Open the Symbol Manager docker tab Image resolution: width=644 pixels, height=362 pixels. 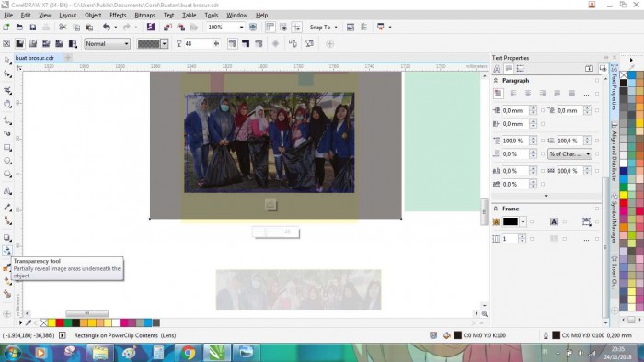click(615, 218)
